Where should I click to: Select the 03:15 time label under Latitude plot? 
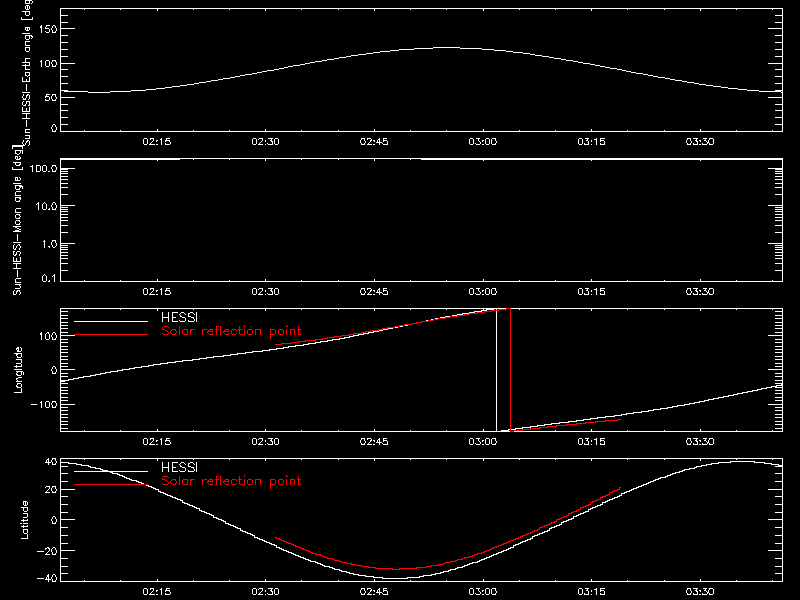tap(591, 591)
